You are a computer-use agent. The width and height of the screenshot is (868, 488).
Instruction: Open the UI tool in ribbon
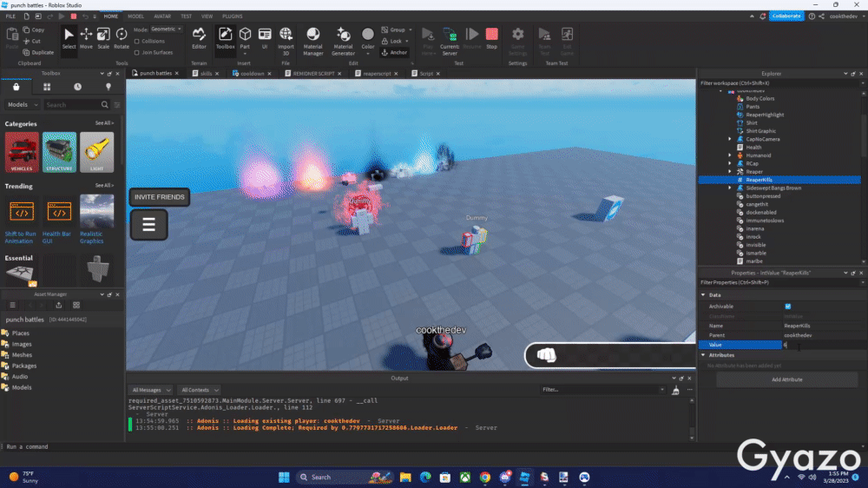[265, 39]
